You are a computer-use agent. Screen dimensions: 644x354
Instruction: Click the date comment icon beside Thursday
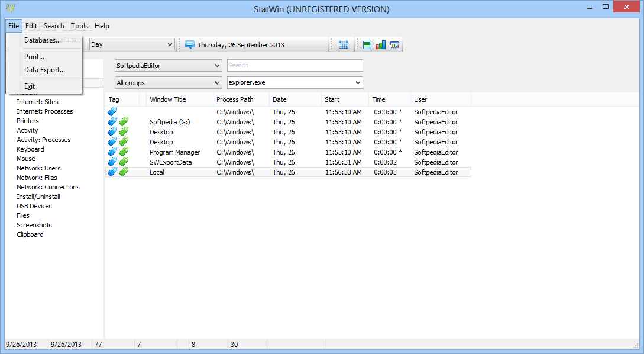[x=189, y=45]
